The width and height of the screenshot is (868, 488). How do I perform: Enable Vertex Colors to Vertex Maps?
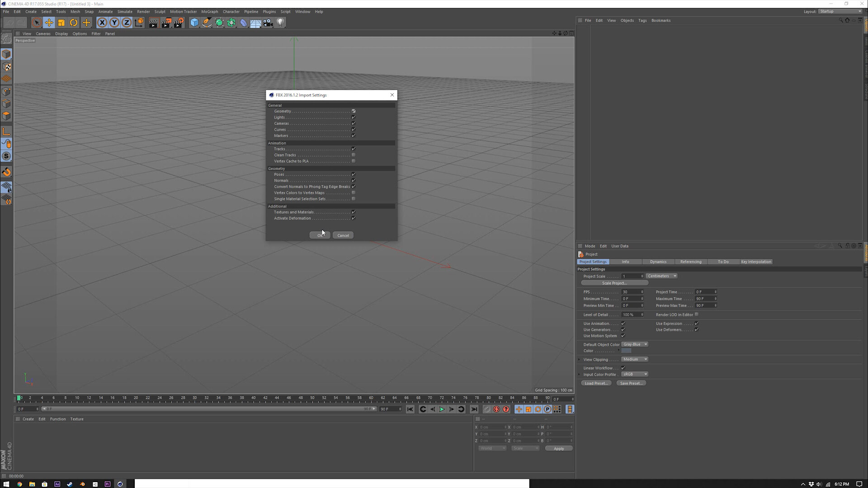354,193
